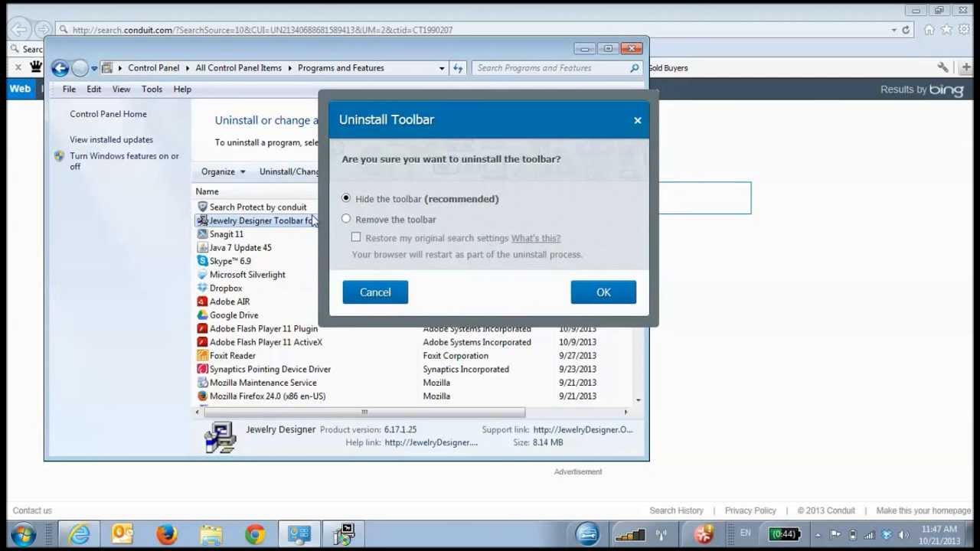
Task: Open Windows Explorer folder on taskbar
Action: tap(211, 534)
